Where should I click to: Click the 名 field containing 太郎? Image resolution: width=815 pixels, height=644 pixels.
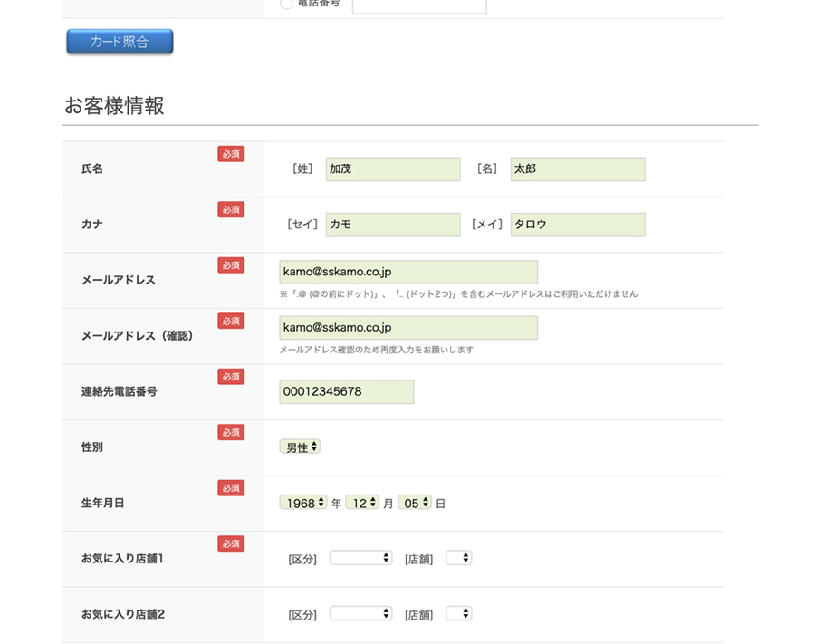tap(578, 169)
